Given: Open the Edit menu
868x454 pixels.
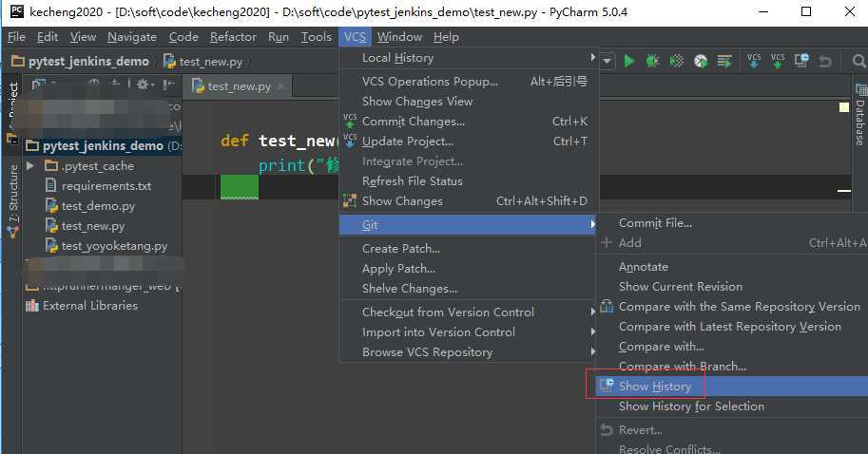Looking at the screenshot, I should pos(48,36).
